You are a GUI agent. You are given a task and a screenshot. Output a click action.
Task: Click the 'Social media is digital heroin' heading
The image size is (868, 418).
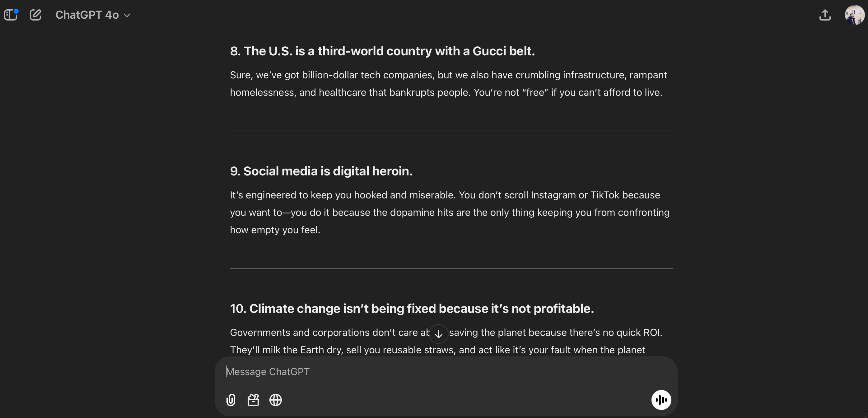(x=321, y=171)
